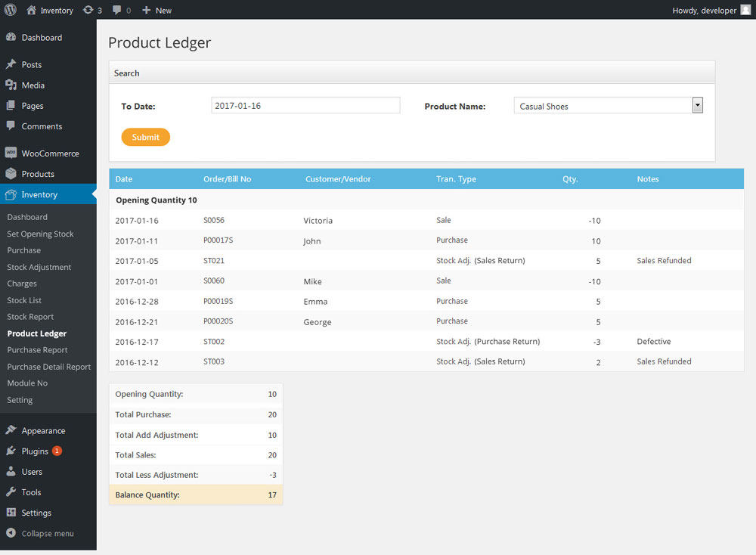The width and height of the screenshot is (756, 555).
Task: Open the Appearance menu item
Action: point(43,430)
